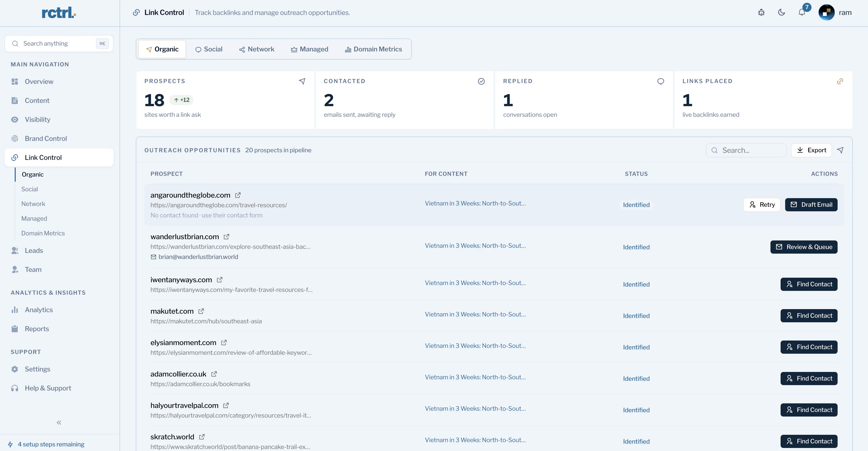Switch to the Social tab
The width and height of the screenshot is (868, 451).
(x=209, y=49)
